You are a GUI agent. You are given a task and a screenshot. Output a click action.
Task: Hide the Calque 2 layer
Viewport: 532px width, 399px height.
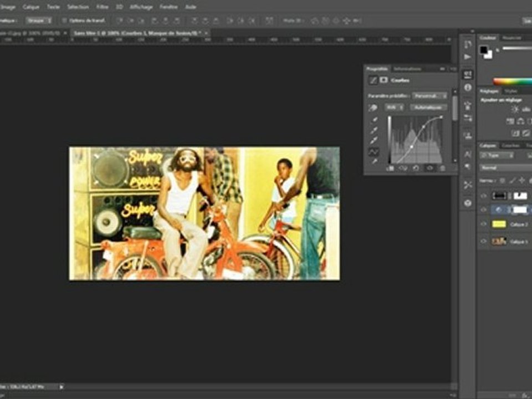(x=483, y=224)
